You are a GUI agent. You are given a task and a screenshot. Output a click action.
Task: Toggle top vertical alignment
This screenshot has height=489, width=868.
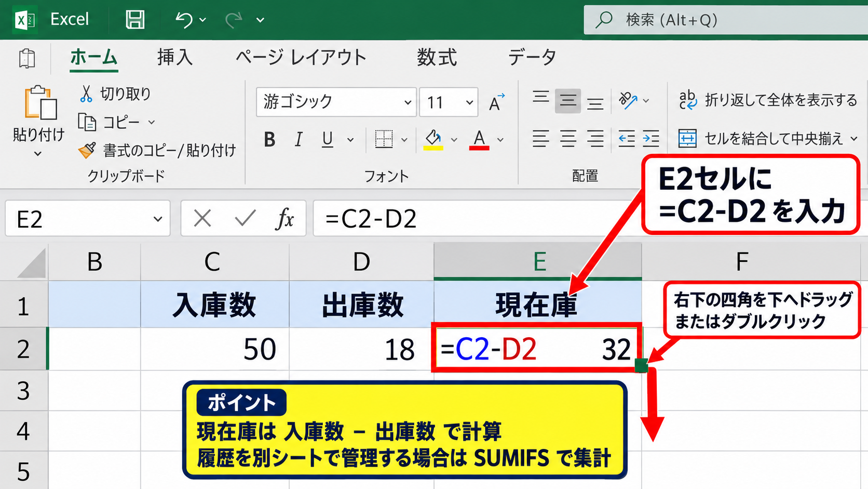[541, 97]
